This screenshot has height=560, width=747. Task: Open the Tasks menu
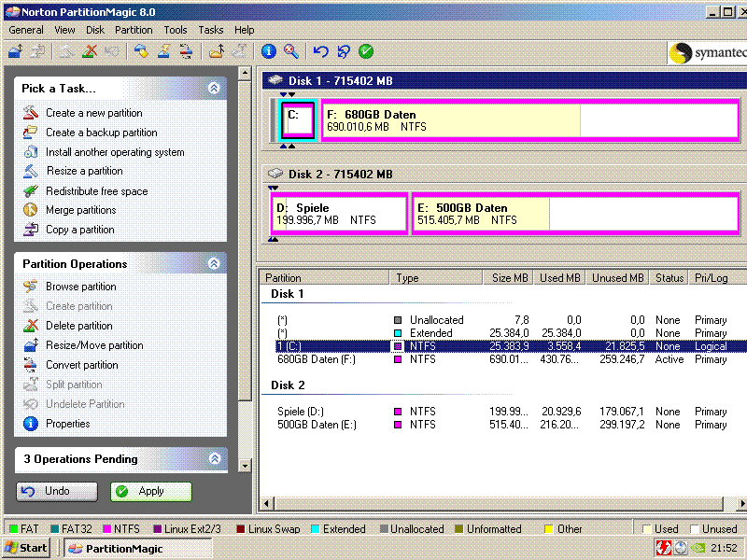[x=211, y=30]
